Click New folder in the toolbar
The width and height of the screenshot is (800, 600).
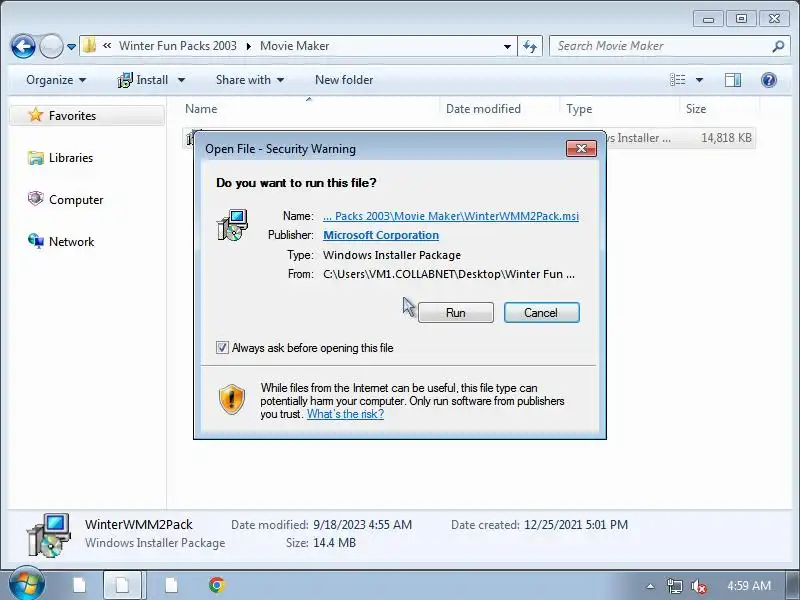[344, 80]
